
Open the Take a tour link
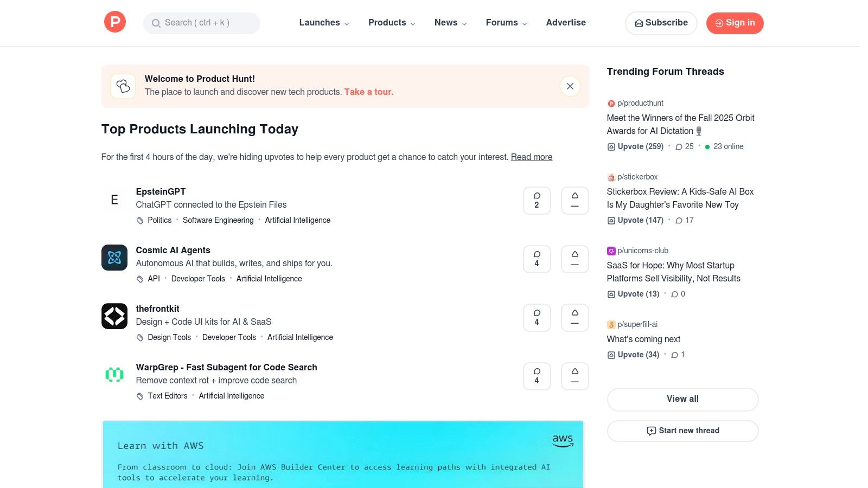pos(368,92)
